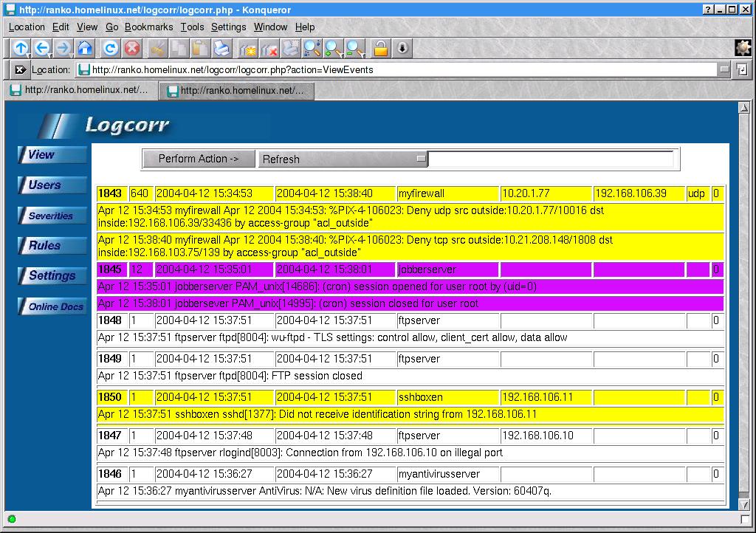Go back with the Back arrow icon
Screen dimensions: 756x533
(42, 48)
